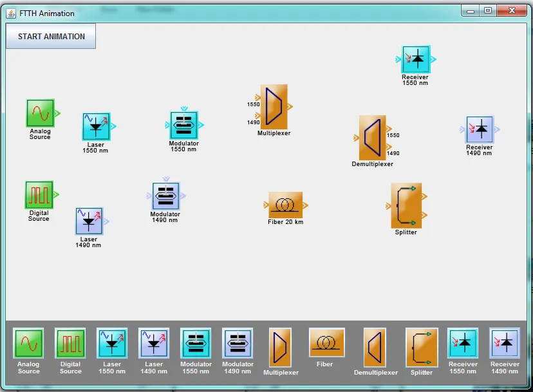Screen dimensions: 533x392
Task: Close the FTTH Animation window
Action: [512, 11]
